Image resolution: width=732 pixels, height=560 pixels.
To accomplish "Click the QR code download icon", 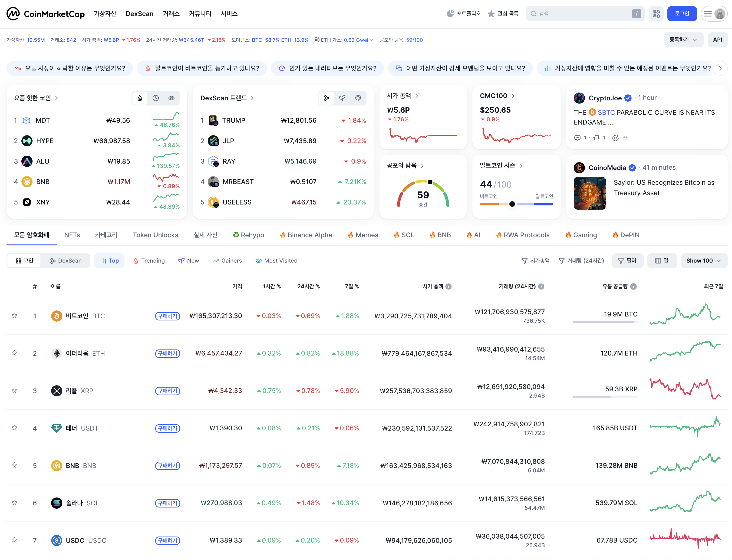I will 656,14.
